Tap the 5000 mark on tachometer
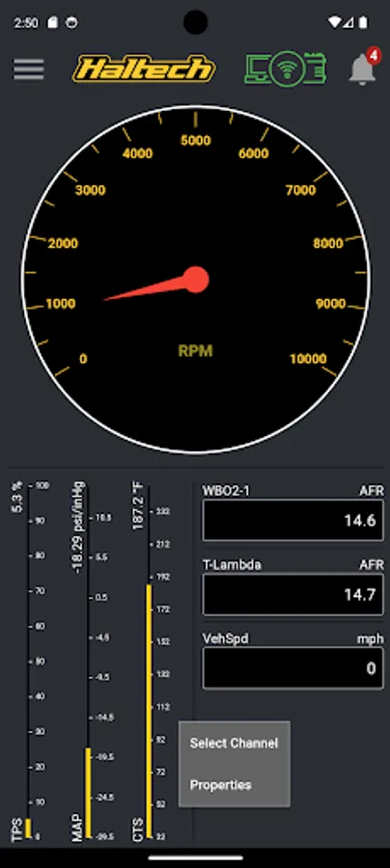 point(196,140)
